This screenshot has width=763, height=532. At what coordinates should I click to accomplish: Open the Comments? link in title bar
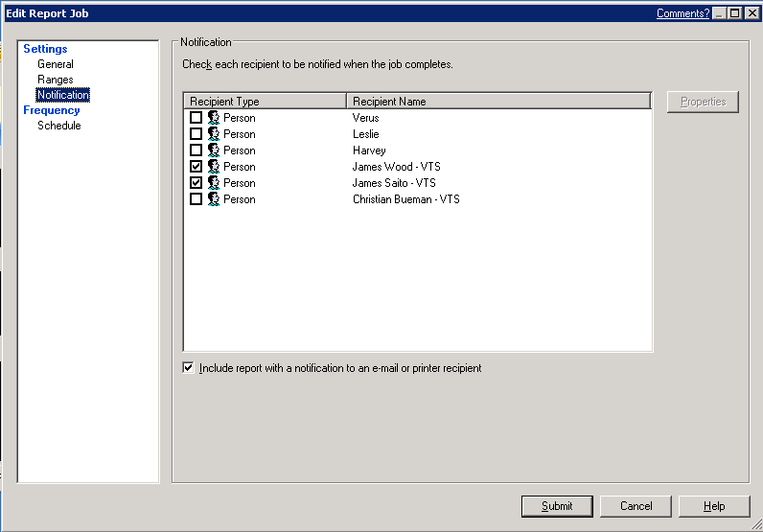pyautogui.click(x=682, y=13)
